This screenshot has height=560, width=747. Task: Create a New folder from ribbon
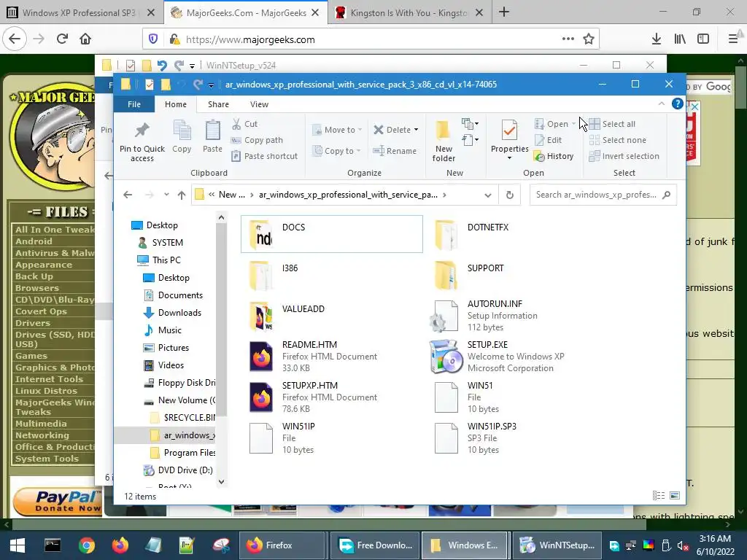pos(444,141)
